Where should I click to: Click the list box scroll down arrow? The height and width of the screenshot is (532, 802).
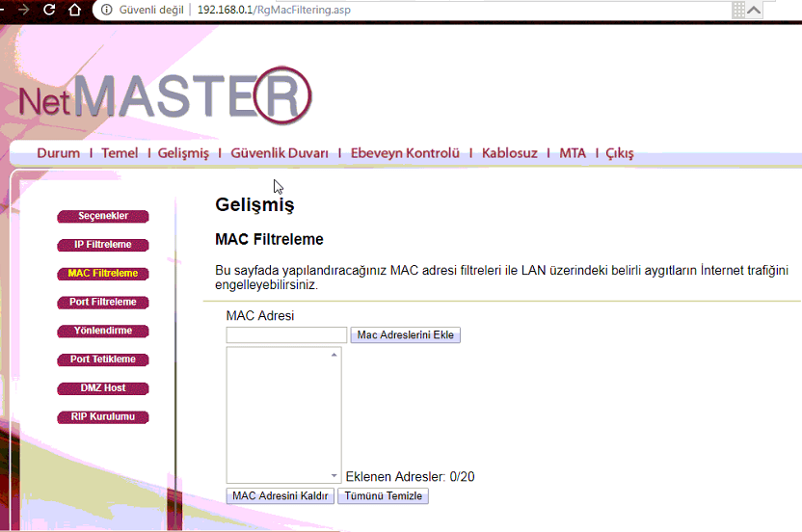334,476
